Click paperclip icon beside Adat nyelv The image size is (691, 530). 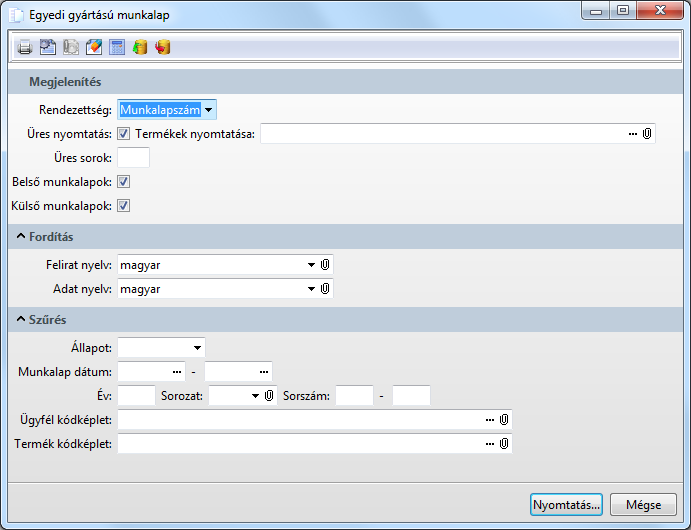[x=325, y=289]
